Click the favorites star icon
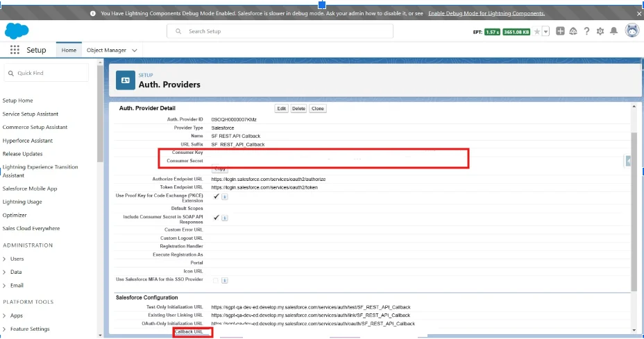This screenshot has height=339, width=644. tap(537, 32)
